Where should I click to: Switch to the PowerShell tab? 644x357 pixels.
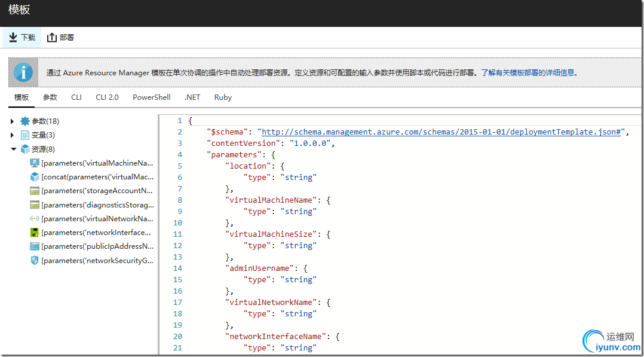(x=152, y=97)
